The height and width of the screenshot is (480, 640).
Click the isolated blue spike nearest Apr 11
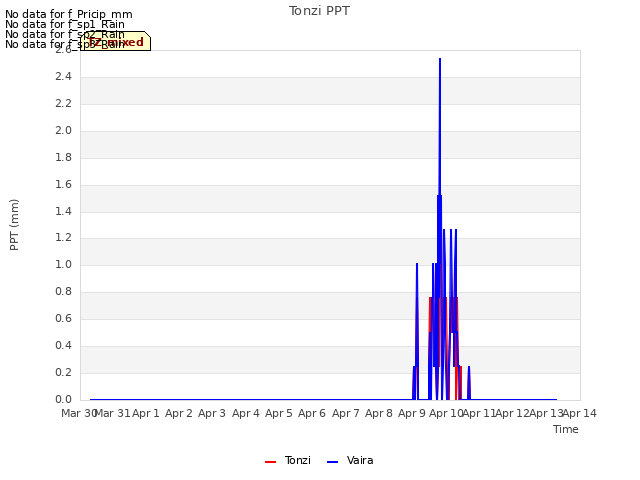pos(469,382)
